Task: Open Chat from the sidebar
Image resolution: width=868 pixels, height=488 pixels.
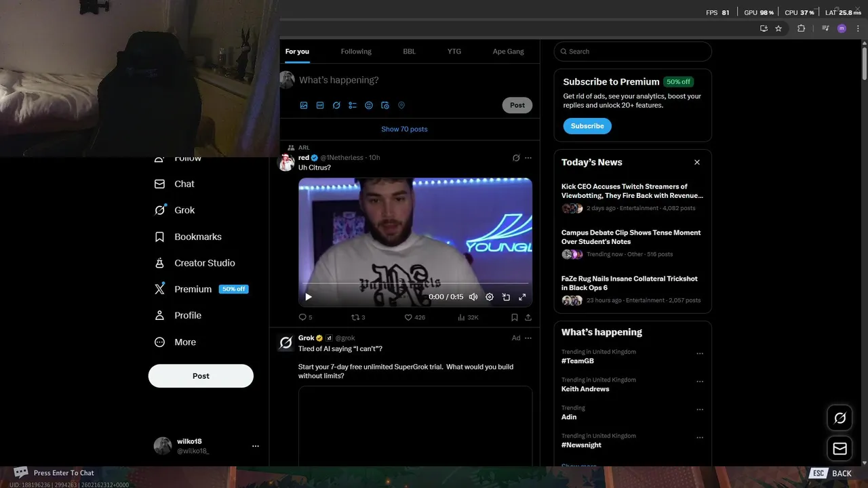Action: click(x=174, y=184)
